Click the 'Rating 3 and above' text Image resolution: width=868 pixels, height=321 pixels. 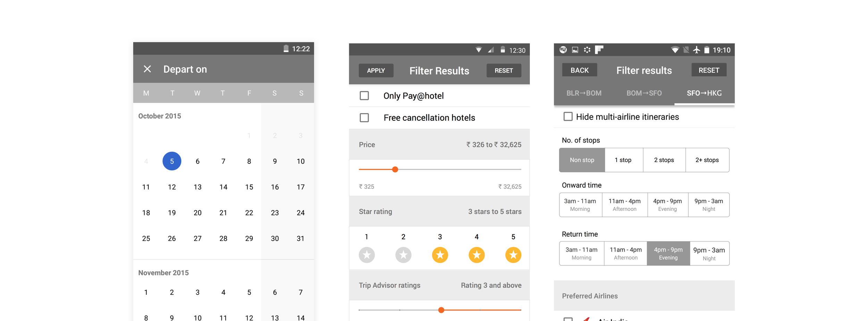(491, 285)
